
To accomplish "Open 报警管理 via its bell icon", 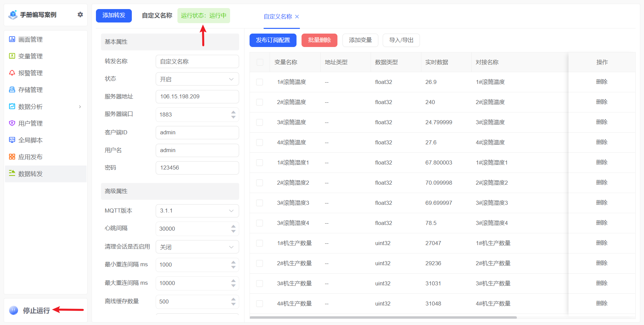I will point(12,73).
